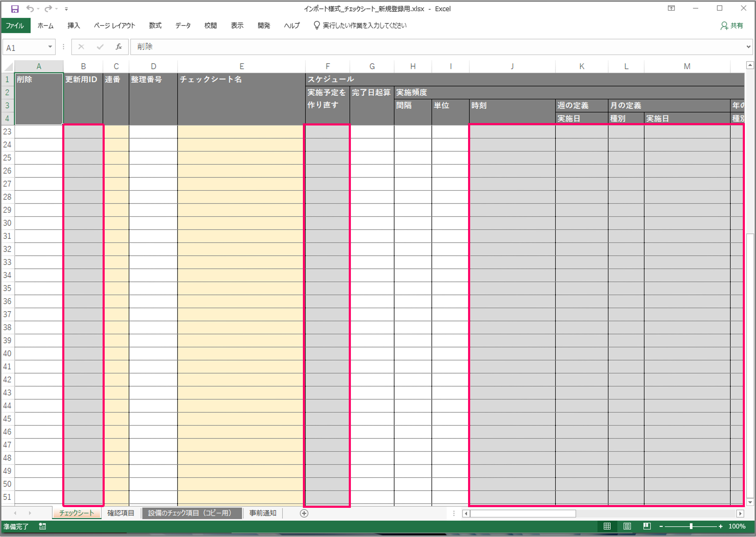The width and height of the screenshot is (756, 537).
Task: Expand the formula bar with chevron
Action: click(748, 47)
